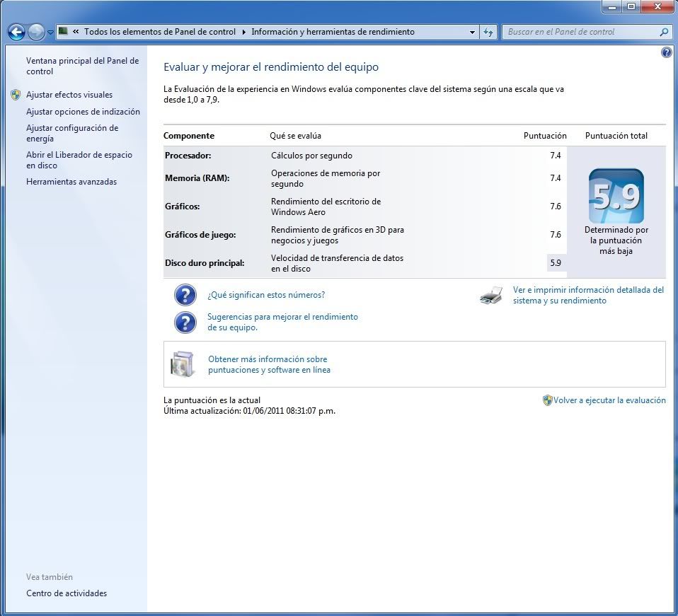Select the Gráficos row label
Viewport: 678px width, 616px height.
click(x=182, y=207)
